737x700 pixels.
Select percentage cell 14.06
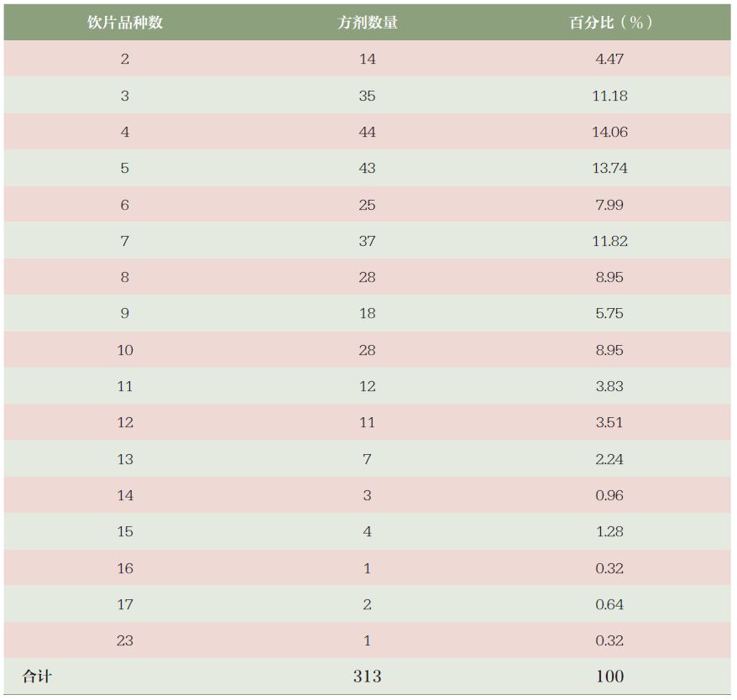click(x=610, y=132)
